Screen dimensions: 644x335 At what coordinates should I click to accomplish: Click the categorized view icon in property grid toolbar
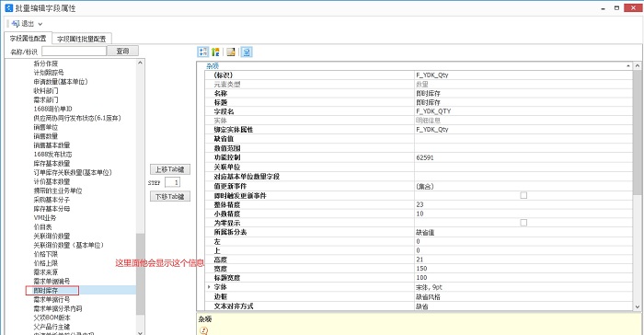pos(203,52)
